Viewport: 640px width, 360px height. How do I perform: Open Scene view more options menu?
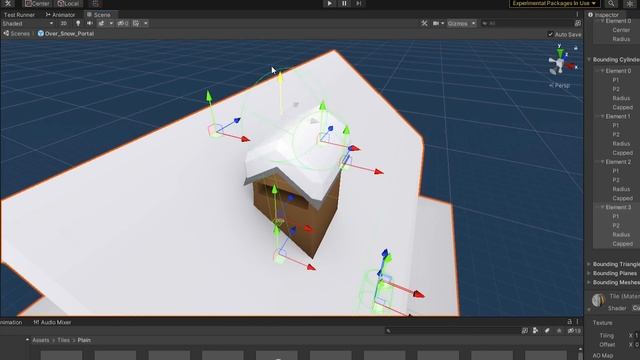(x=577, y=15)
